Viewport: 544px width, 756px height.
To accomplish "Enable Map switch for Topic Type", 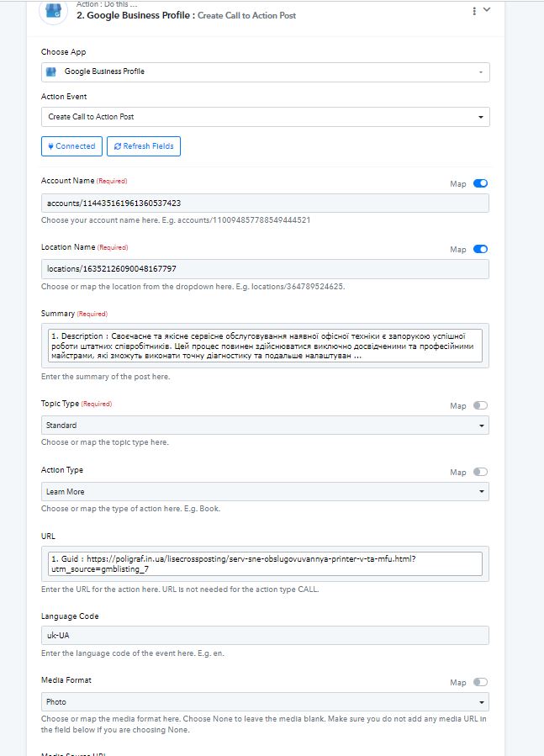I will [x=480, y=405].
